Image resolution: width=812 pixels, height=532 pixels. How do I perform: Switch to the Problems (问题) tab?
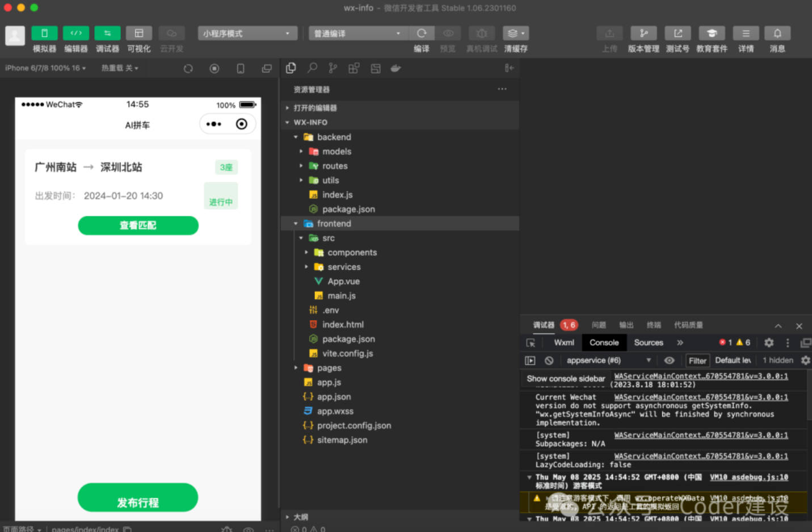point(599,325)
